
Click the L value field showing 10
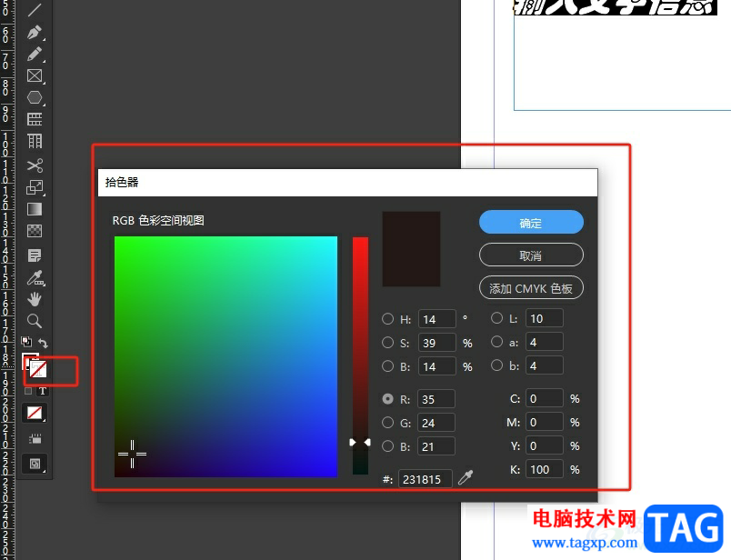point(545,318)
